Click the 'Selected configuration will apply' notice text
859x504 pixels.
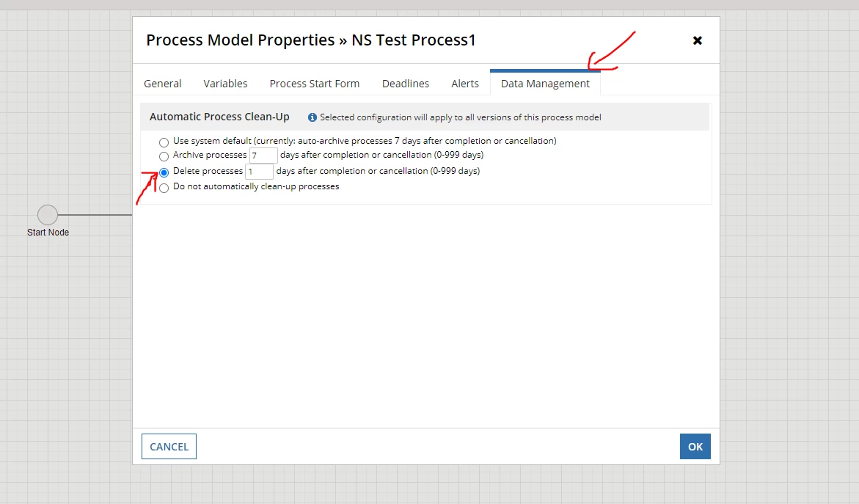pyautogui.click(x=460, y=117)
